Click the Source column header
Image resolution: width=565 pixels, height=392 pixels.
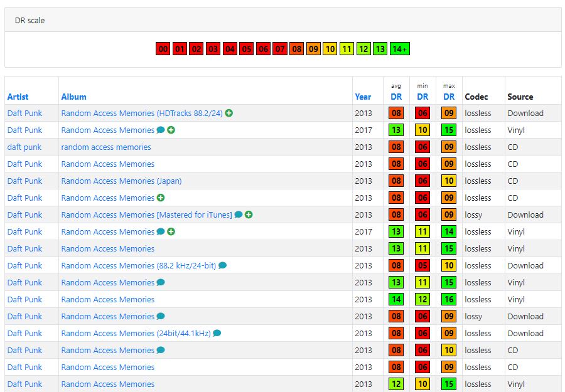520,97
